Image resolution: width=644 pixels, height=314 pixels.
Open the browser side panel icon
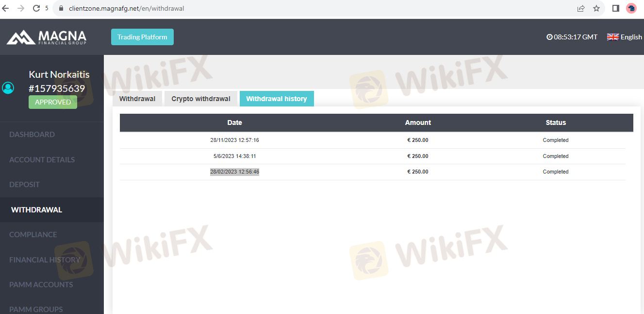616,8
